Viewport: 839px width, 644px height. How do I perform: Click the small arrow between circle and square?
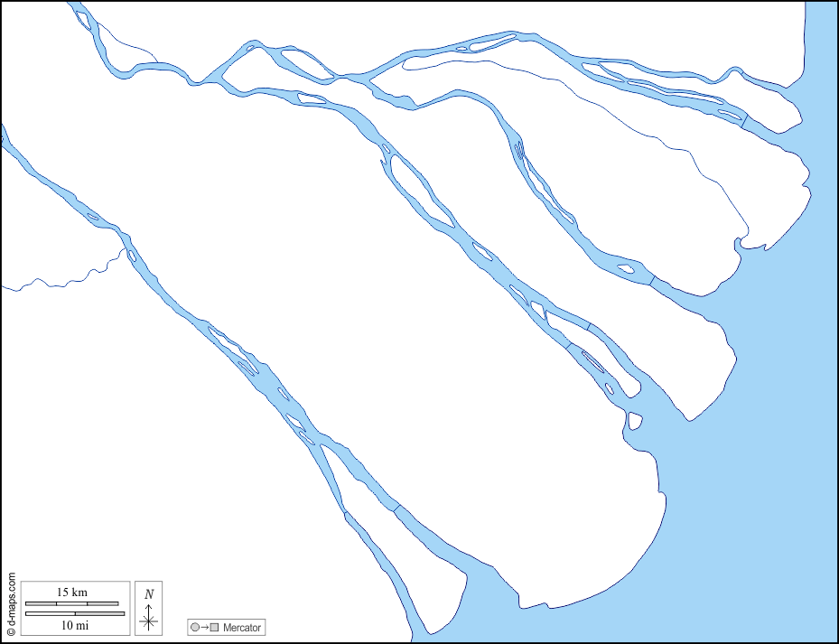tap(205, 627)
